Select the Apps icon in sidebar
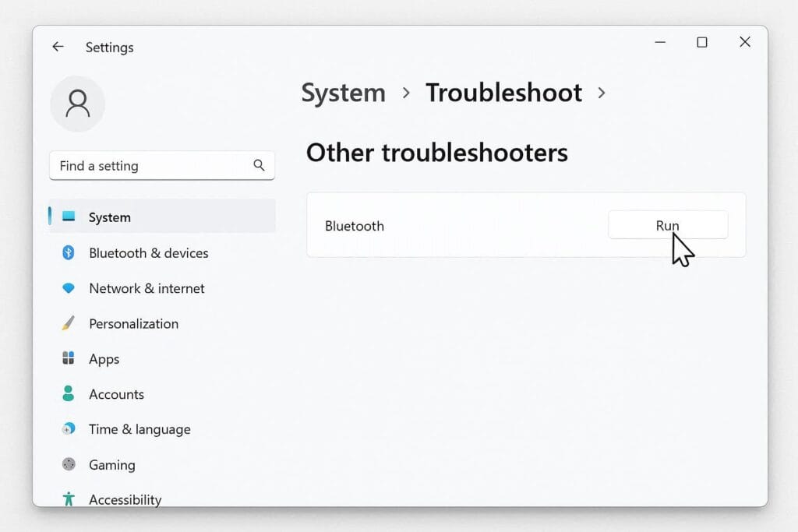The height and width of the screenshot is (532, 798). coord(69,358)
